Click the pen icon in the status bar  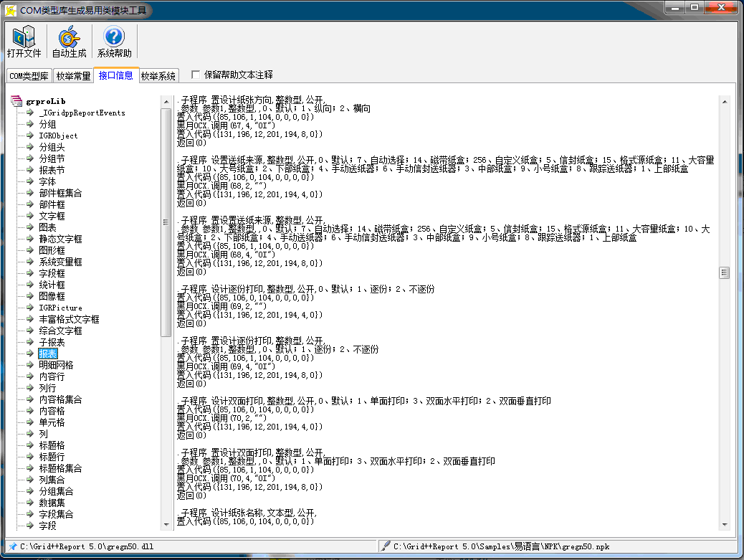[x=386, y=546]
